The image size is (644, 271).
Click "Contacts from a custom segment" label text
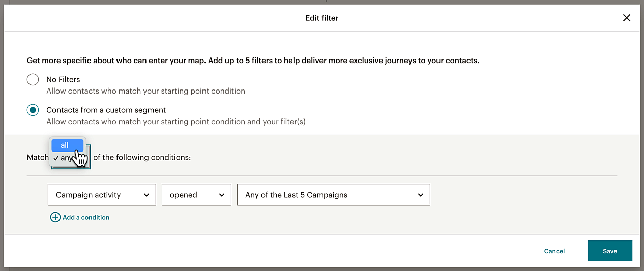click(106, 110)
